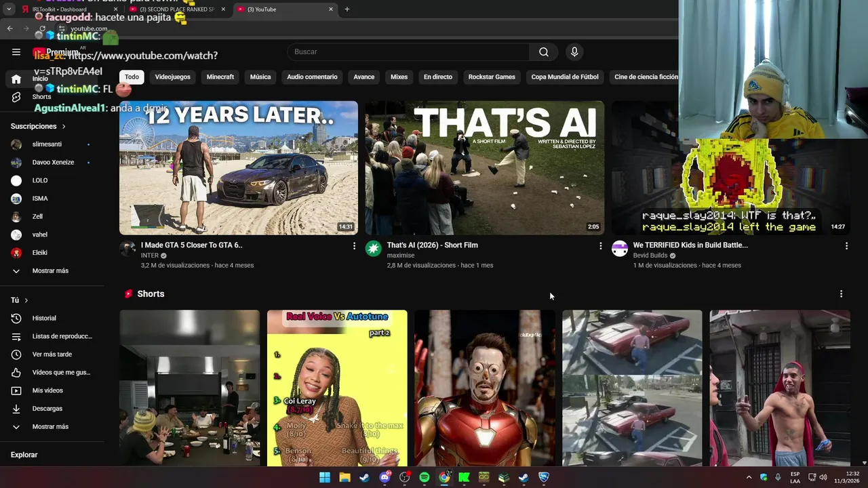This screenshot has width=868, height=488.
Task: Filter by Videojuegos chip
Action: pyautogui.click(x=173, y=77)
